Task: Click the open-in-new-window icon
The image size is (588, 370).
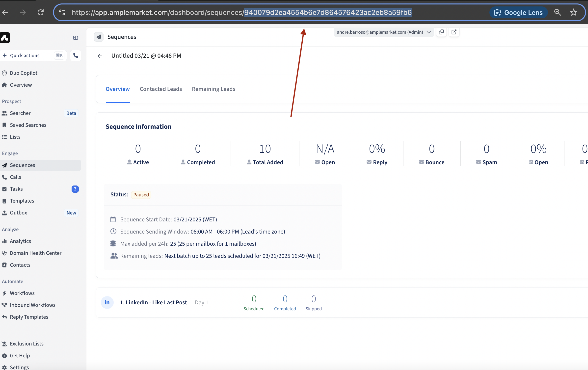Action: pos(454,32)
